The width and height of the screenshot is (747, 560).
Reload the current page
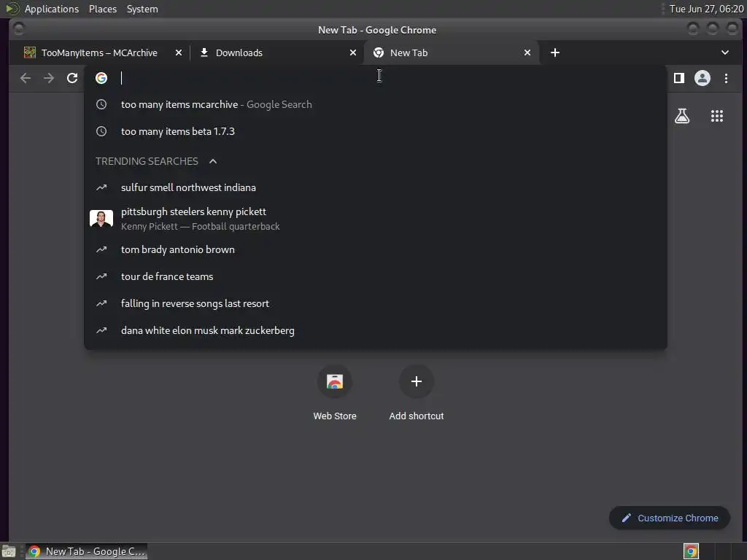pyautogui.click(x=72, y=78)
